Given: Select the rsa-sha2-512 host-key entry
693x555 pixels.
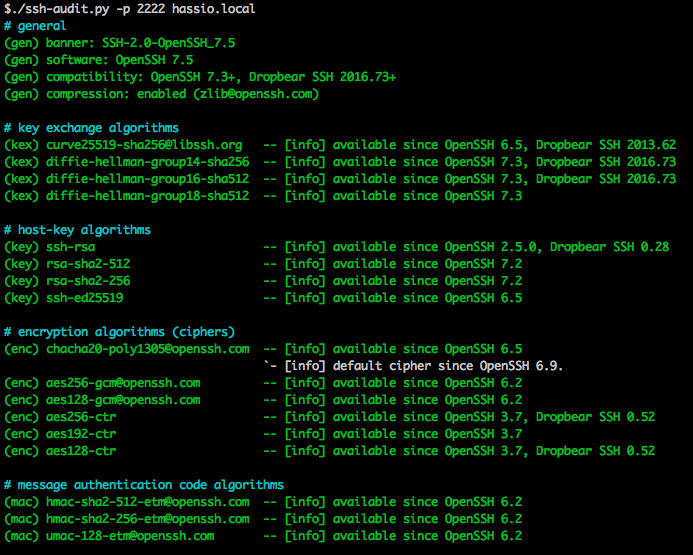Looking at the screenshot, I should (263, 264).
